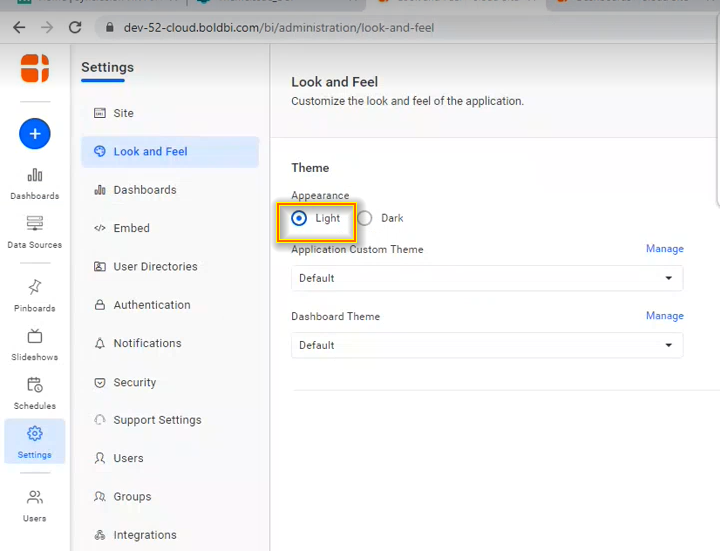Open Users from the bottom of sidebar
Viewport: 720px width, 551px height.
click(34, 505)
